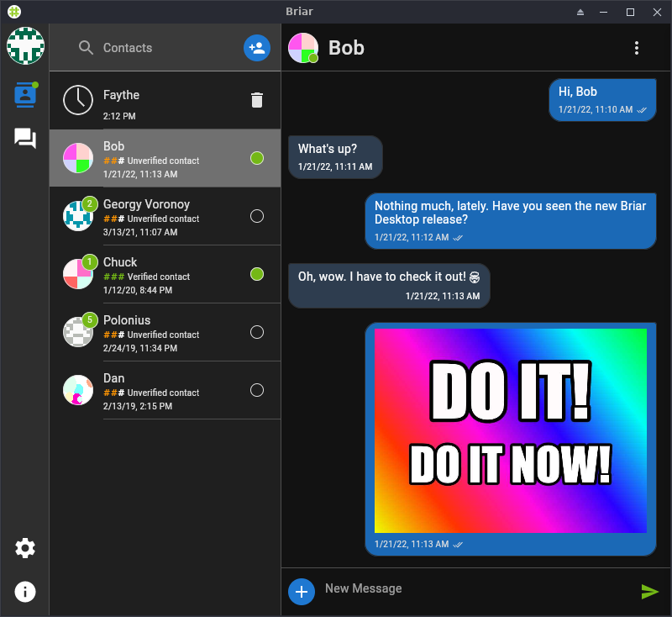
Task: Select Chuck's verified contact entry
Action: (x=151, y=273)
